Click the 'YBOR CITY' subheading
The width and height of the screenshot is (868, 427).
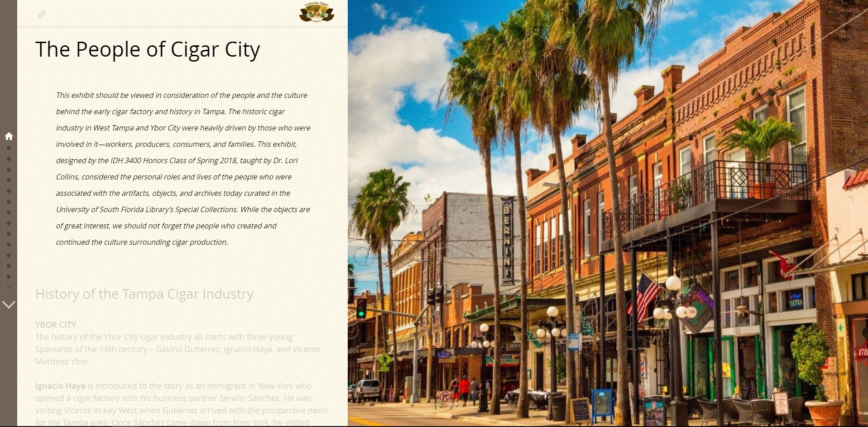coord(56,325)
